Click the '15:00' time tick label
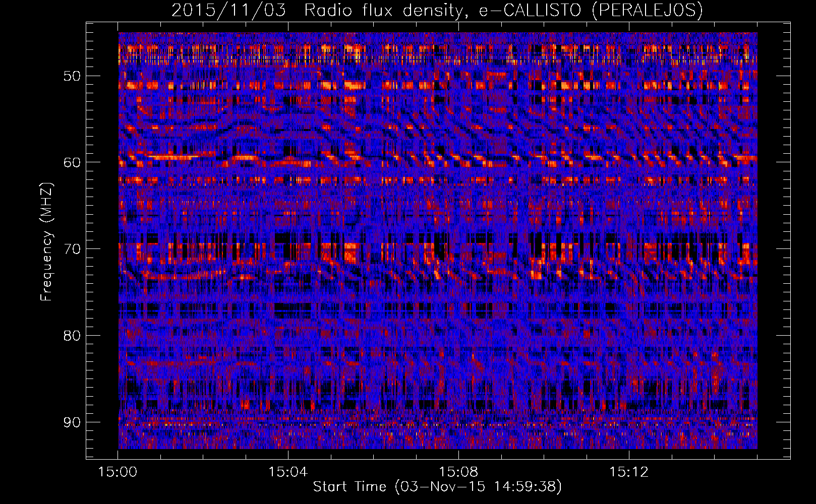Screen dimensions: 816x504 (118, 472)
